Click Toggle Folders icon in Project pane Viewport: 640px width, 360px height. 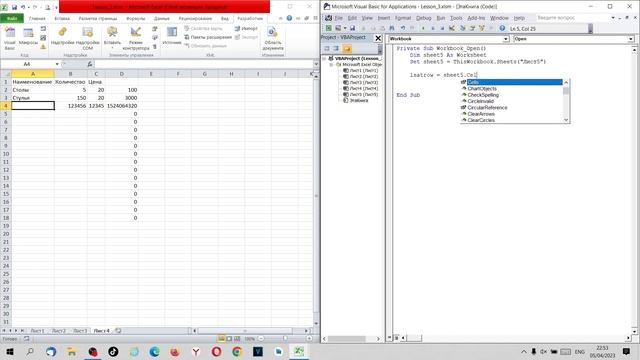[x=347, y=49]
